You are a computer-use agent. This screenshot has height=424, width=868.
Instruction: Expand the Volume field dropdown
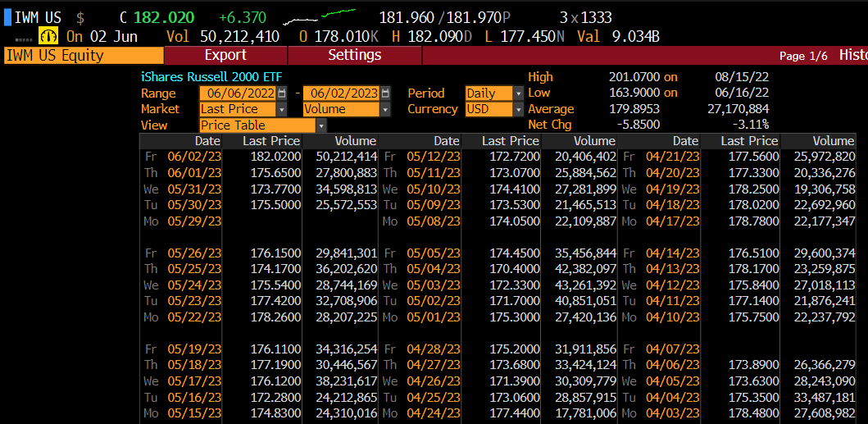coord(384,109)
